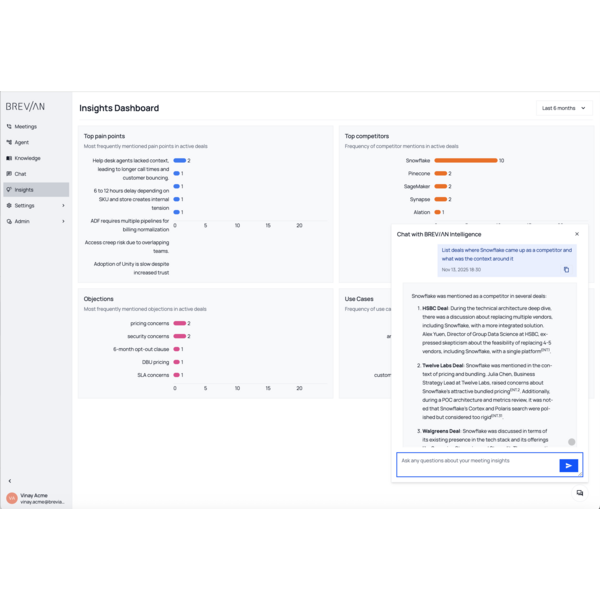Click the Knowledge sidebar icon

point(9,158)
